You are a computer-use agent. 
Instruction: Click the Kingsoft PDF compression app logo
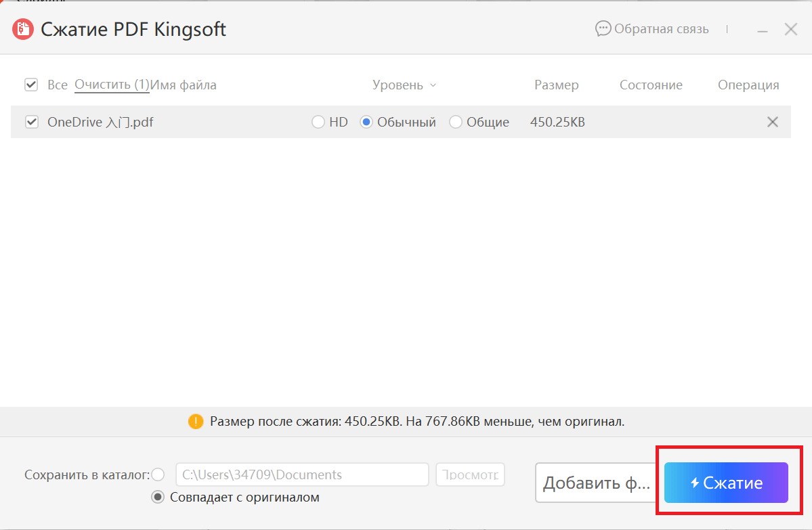click(x=23, y=30)
